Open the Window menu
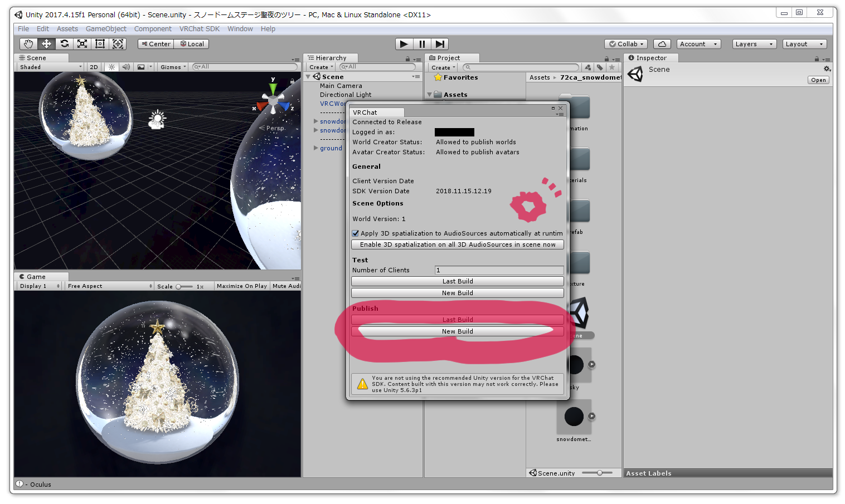 pos(240,29)
